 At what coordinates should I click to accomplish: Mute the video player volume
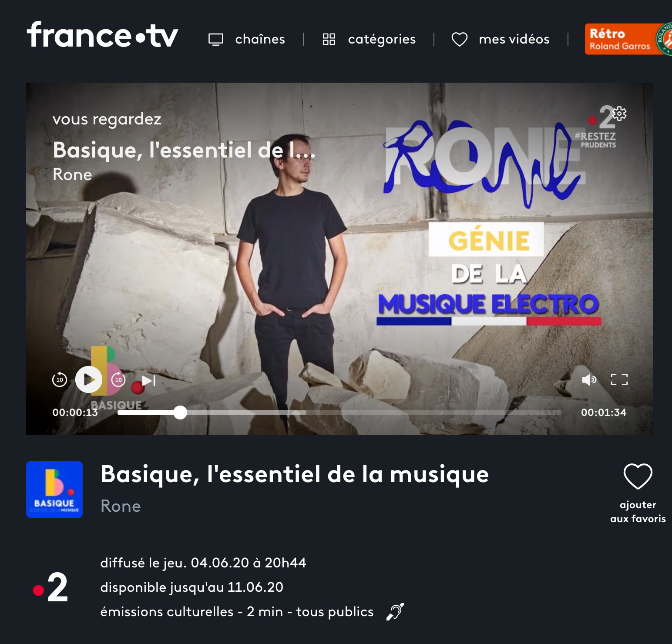pos(589,379)
